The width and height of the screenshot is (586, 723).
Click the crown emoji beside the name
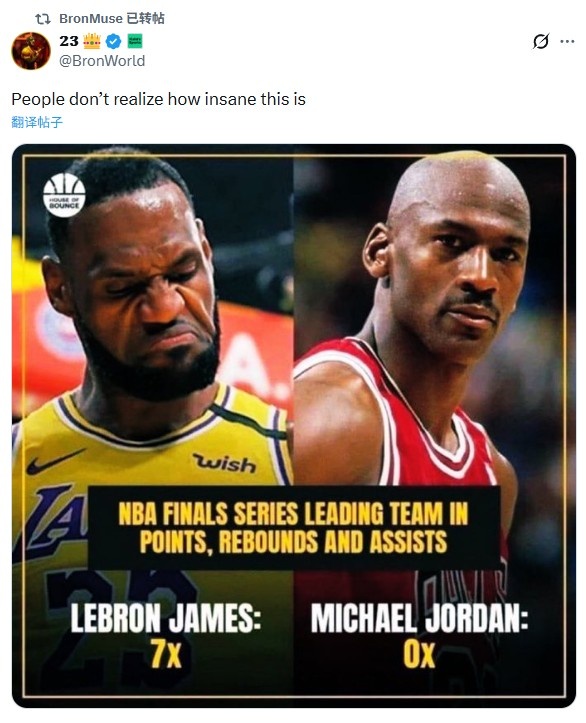pos(92,41)
